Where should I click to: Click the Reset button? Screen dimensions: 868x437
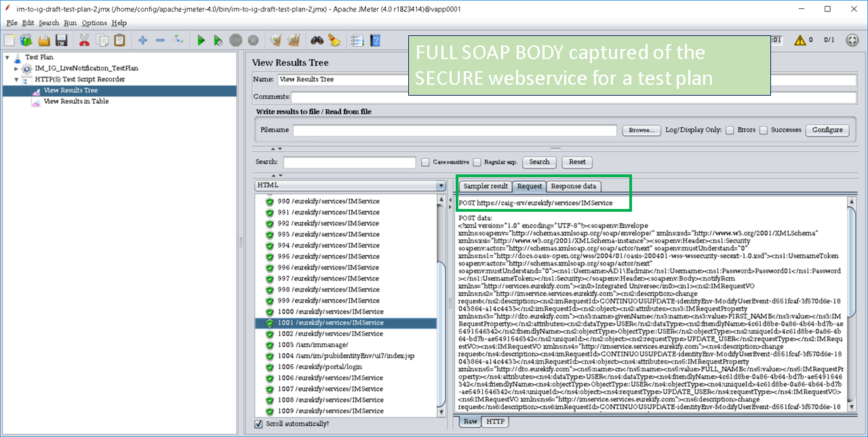click(577, 162)
